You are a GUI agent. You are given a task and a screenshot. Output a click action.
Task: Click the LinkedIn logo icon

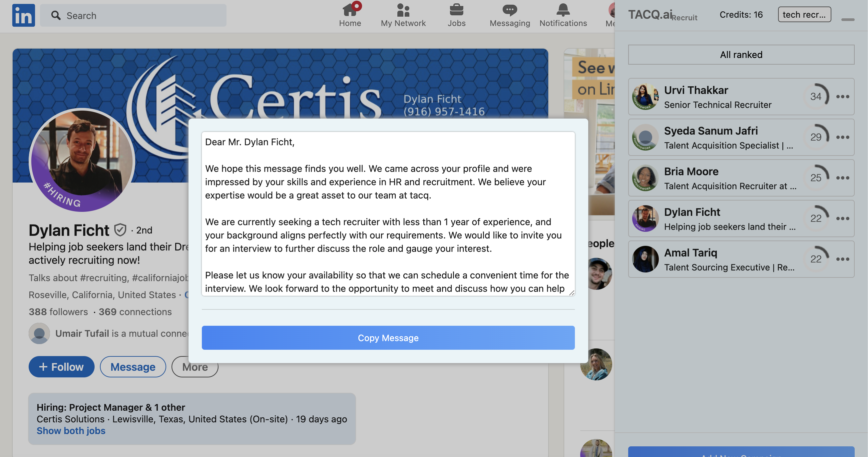pyautogui.click(x=24, y=15)
